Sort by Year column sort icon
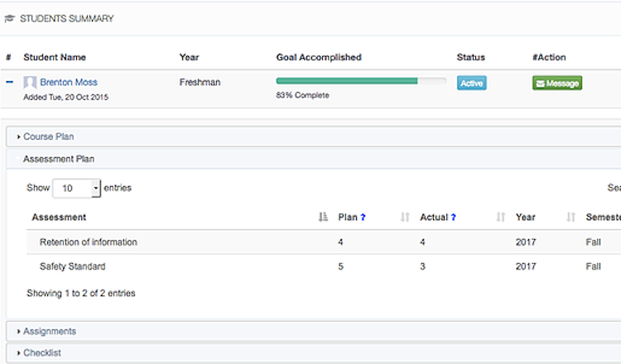The height and width of the screenshot is (364, 621). tap(570, 218)
